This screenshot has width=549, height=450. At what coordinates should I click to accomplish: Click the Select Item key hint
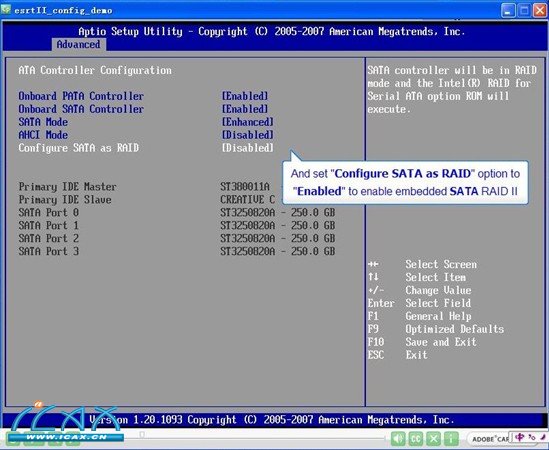pyautogui.click(x=417, y=277)
